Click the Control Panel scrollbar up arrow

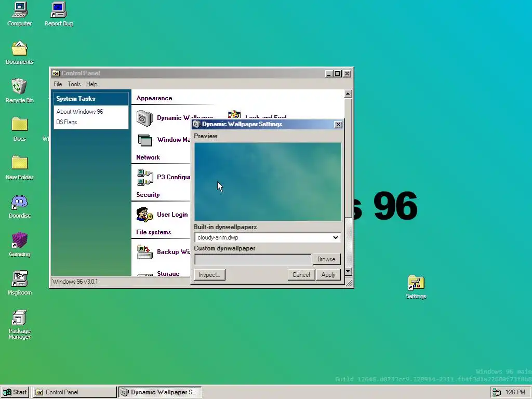tap(348, 94)
